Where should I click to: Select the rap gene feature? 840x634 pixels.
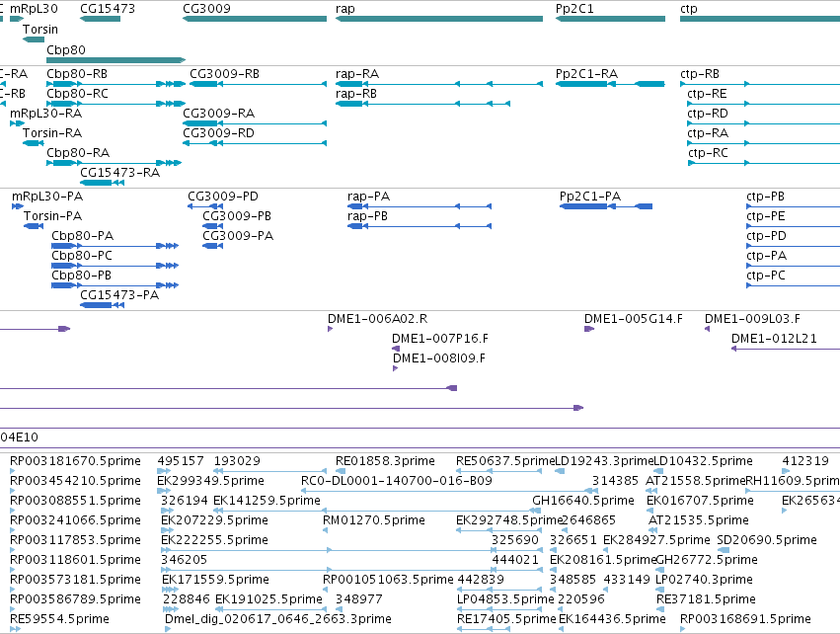pyautogui.click(x=438, y=19)
